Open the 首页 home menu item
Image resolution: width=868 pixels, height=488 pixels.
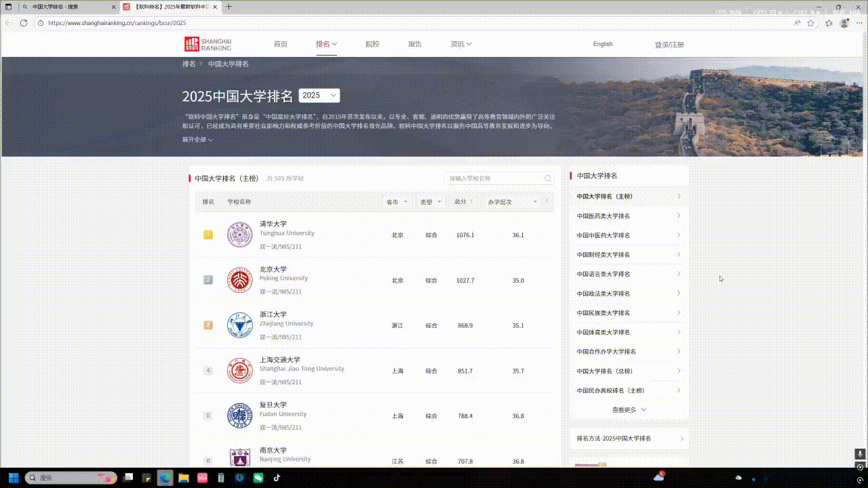pos(281,44)
